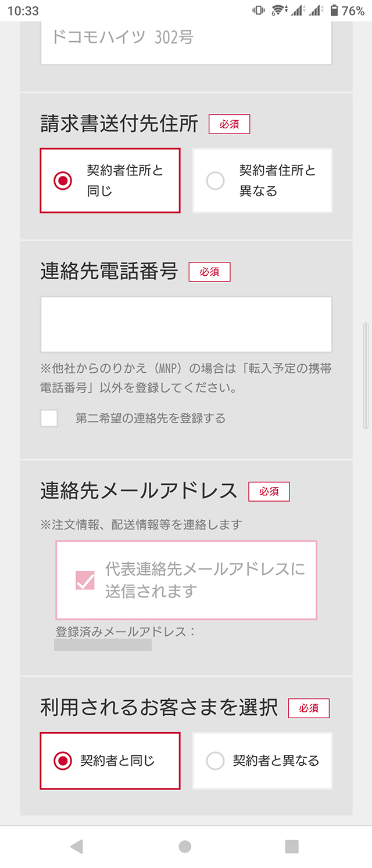This screenshot has width=372, height=868.
Task: Tap the Android back navigation icon
Action: [x=76, y=847]
